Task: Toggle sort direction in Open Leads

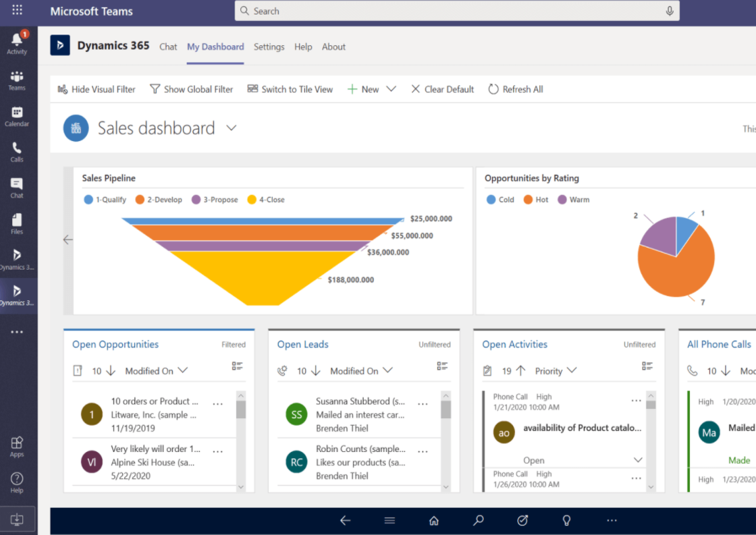Action: pos(316,370)
